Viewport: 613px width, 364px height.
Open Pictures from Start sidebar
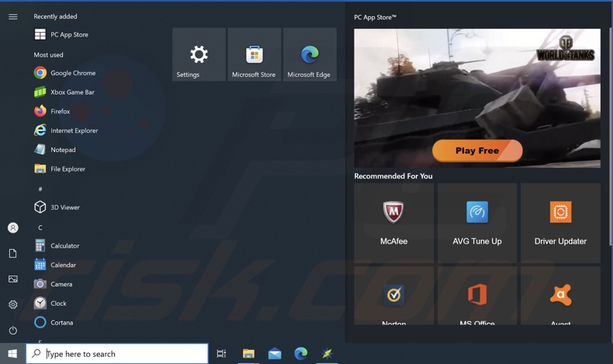tap(13, 279)
